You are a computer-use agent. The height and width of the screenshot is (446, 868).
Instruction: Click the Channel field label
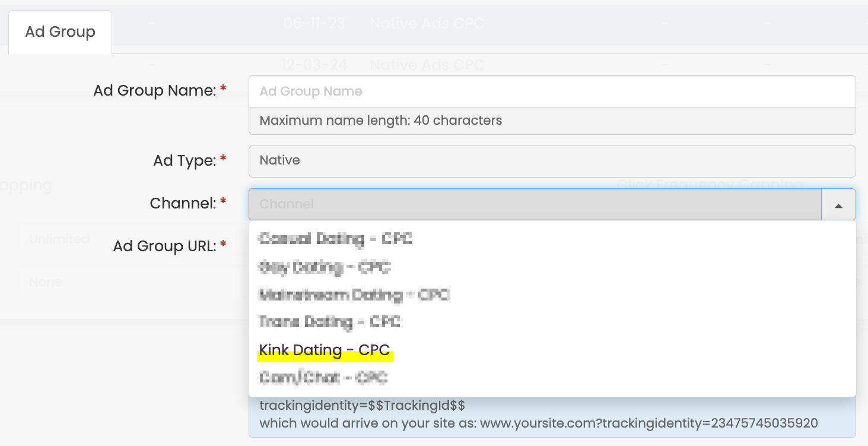point(182,204)
